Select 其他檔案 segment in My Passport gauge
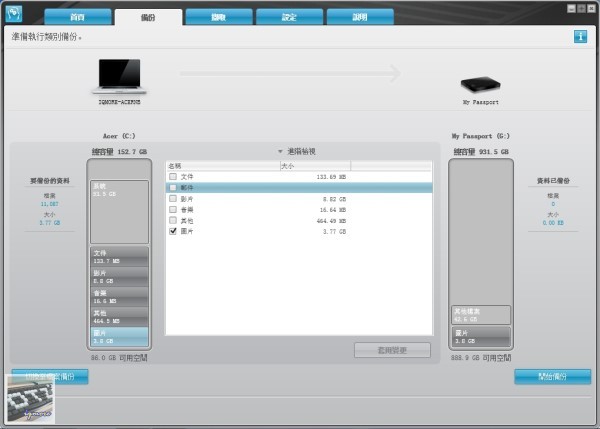This screenshot has width=600, height=429. pos(481,315)
